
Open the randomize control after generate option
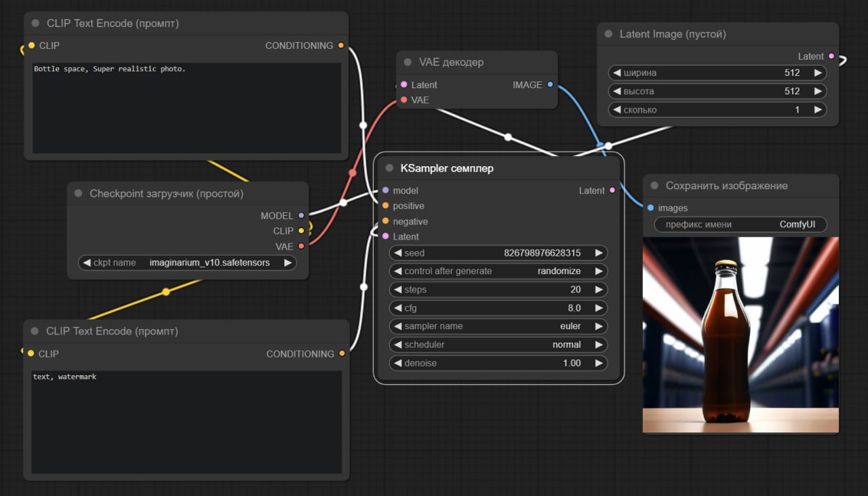click(x=498, y=271)
